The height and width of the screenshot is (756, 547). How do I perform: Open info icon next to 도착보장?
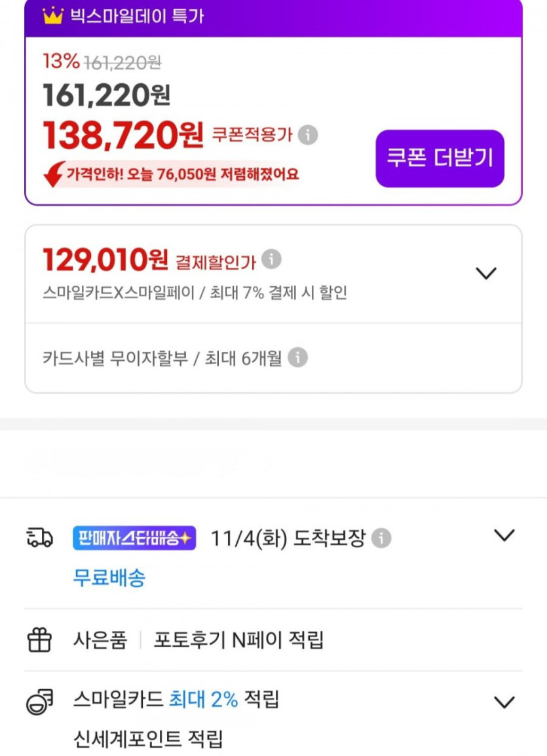(x=381, y=539)
